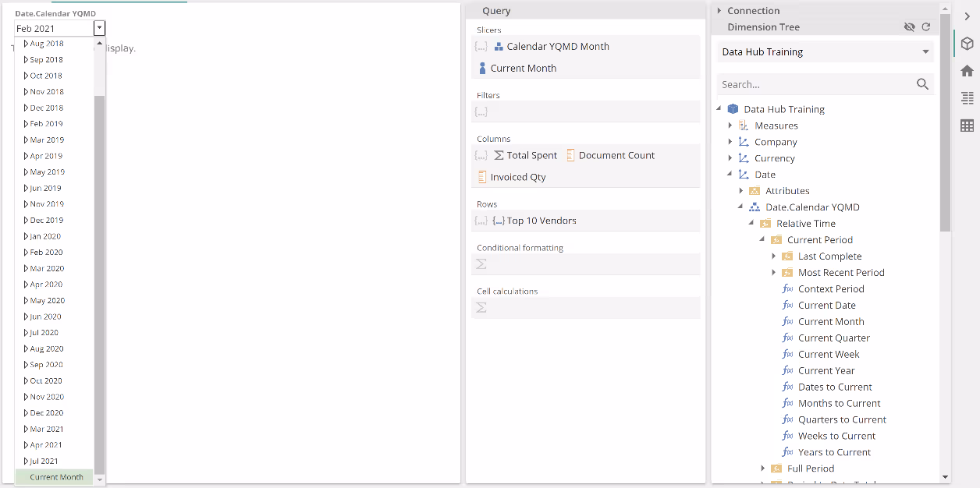Image resolution: width=980 pixels, height=488 pixels.
Task: Expand the Connection section
Action: (719, 11)
